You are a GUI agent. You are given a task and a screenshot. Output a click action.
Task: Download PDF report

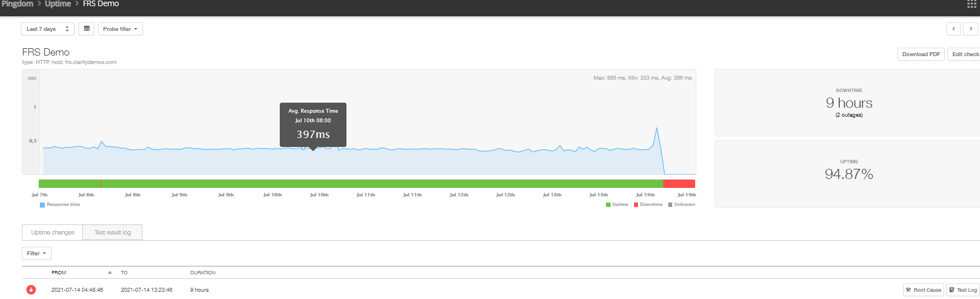[921, 54]
